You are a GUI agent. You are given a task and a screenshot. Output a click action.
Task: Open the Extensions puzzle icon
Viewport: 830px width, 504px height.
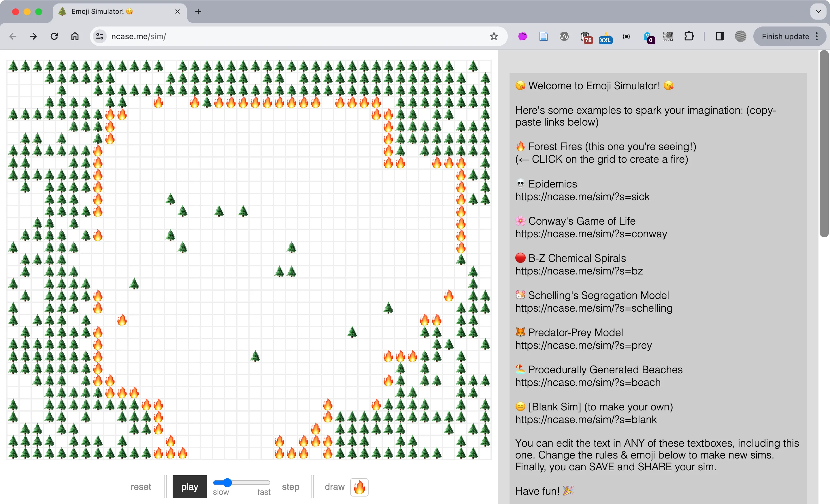(x=689, y=36)
